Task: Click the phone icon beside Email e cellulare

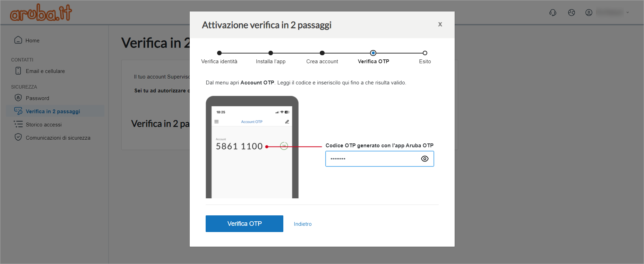Action: pyautogui.click(x=18, y=71)
